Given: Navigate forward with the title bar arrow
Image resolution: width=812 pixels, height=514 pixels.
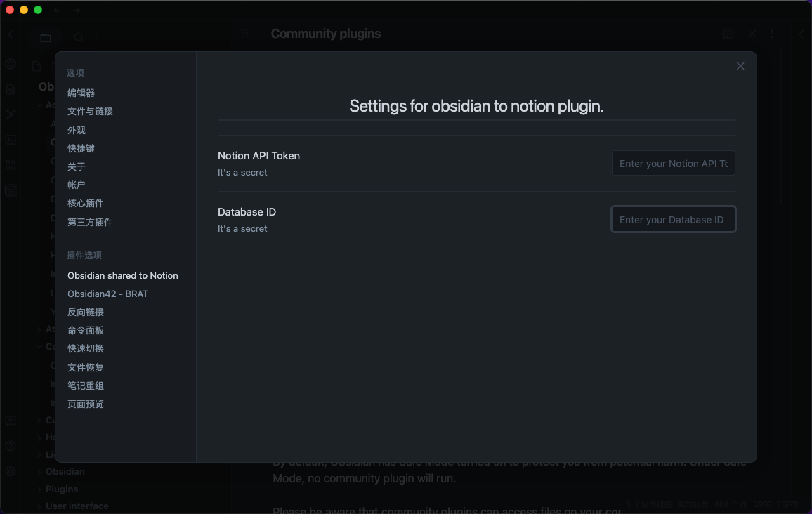Looking at the screenshot, I should click(77, 10).
